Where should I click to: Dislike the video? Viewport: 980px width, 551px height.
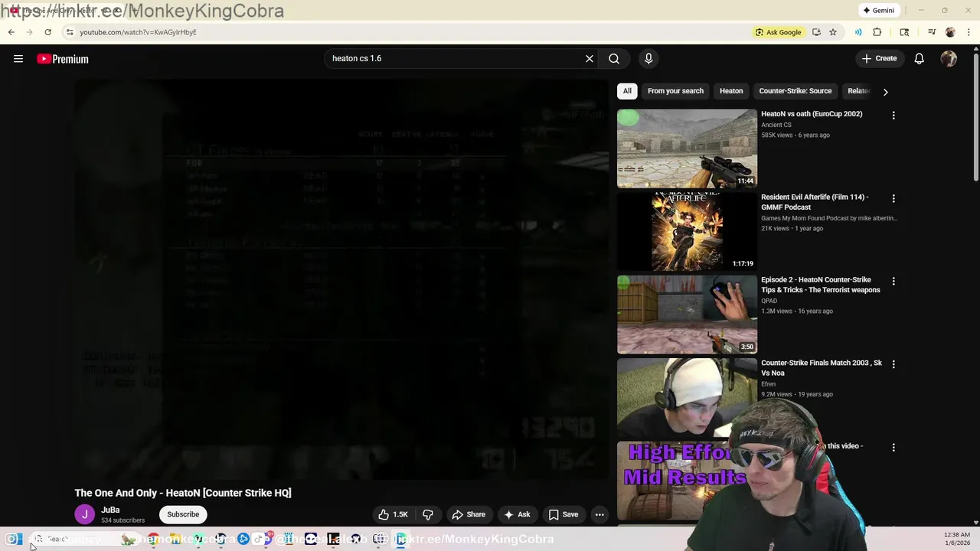428,514
